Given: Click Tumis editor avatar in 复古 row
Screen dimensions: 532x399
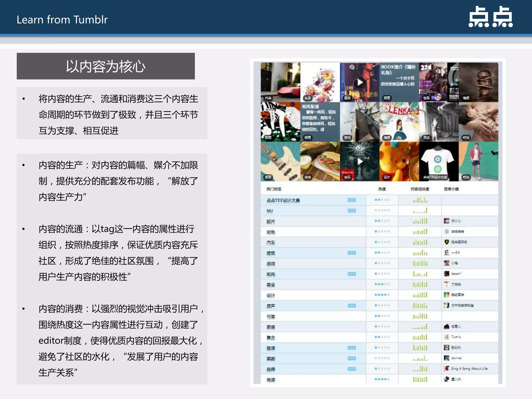Looking at the screenshot, I should (x=447, y=337).
